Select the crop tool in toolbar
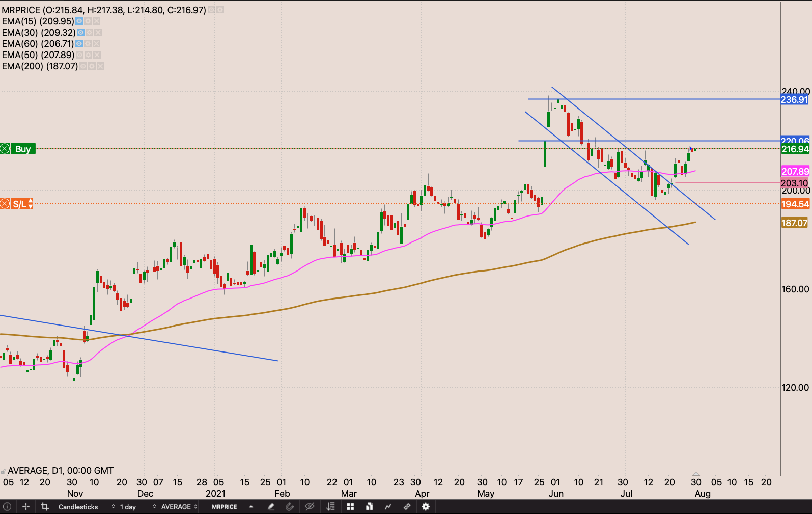 pyautogui.click(x=45, y=507)
